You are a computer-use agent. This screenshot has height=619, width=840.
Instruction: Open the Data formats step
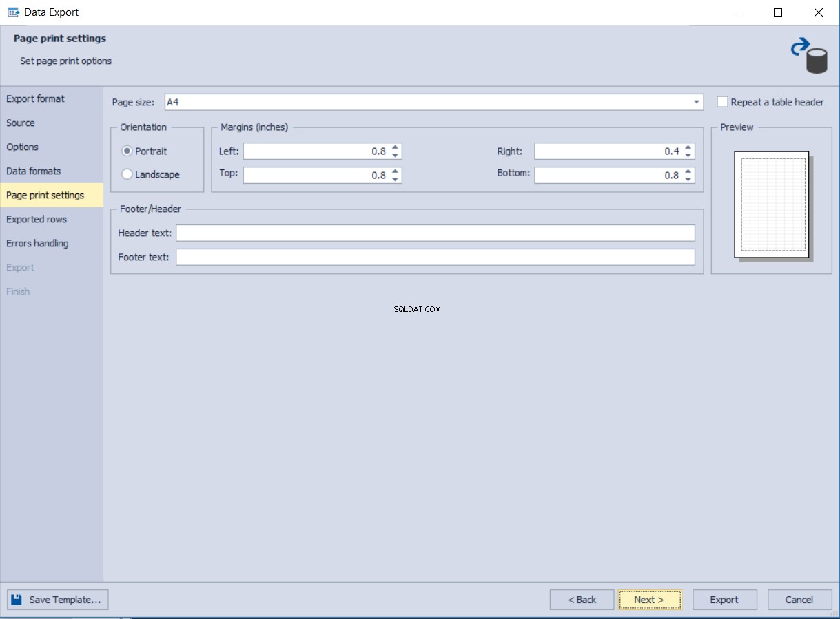pos(52,171)
